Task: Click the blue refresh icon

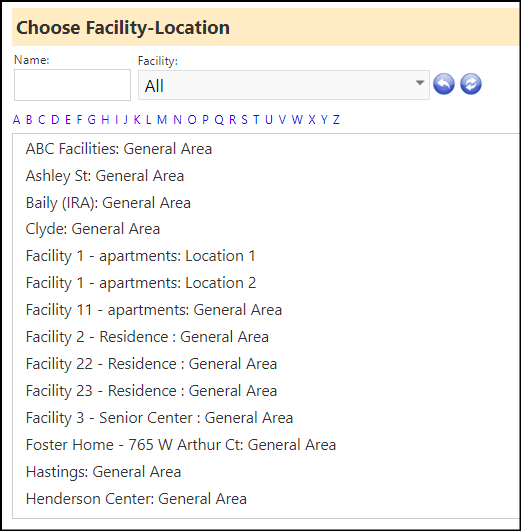Action: coord(471,84)
